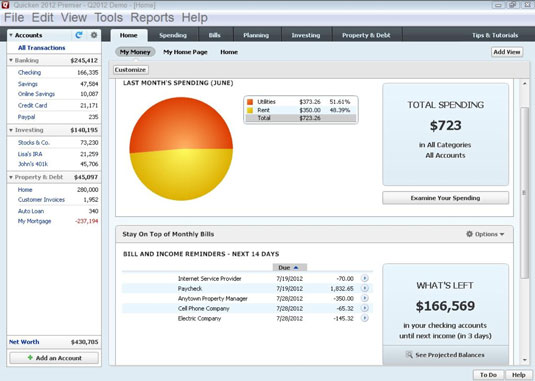Click action arrow icon for Electric Company
This screenshot has width=535, height=381.
tap(365, 318)
